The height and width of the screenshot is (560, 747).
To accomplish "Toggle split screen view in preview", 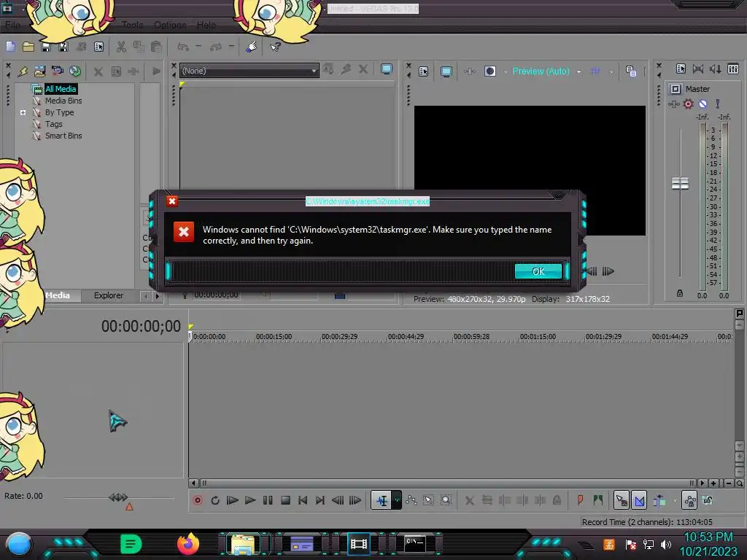I will [489, 71].
